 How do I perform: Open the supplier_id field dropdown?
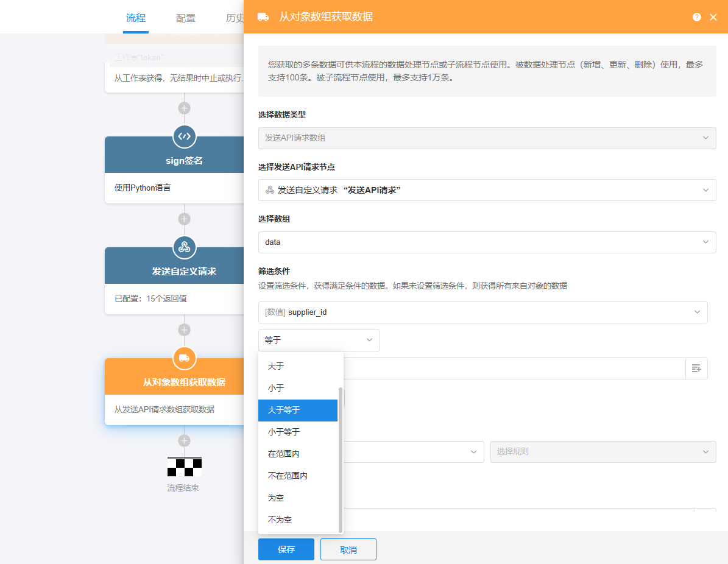click(482, 312)
